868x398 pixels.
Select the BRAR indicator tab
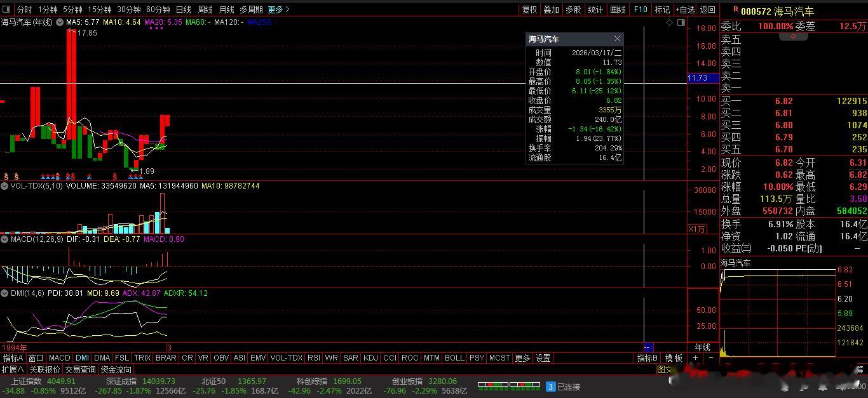tap(166, 358)
